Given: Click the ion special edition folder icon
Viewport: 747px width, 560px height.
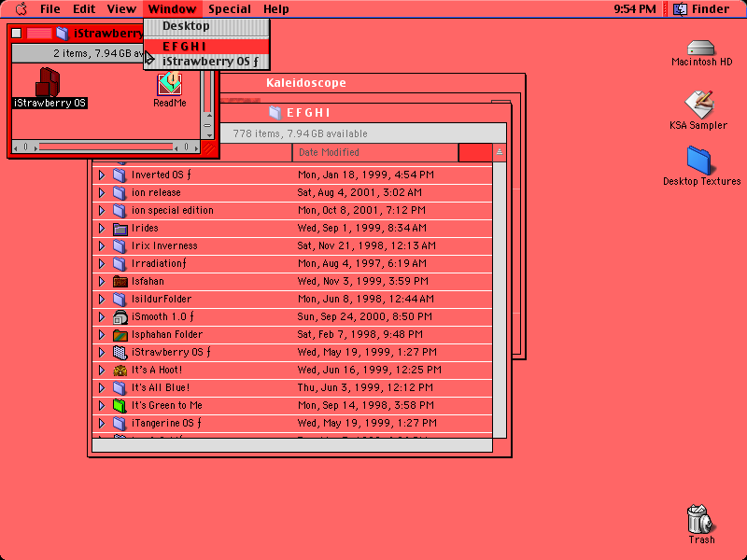Looking at the screenshot, I should click(120, 210).
